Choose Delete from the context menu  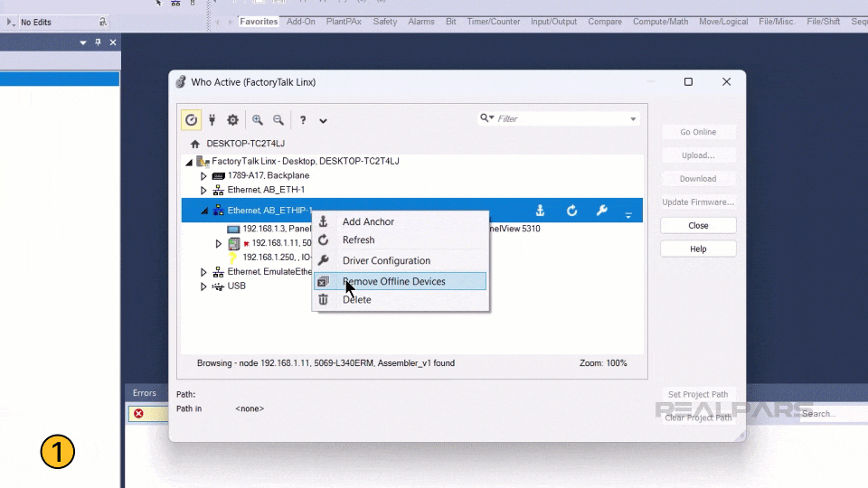click(400, 299)
